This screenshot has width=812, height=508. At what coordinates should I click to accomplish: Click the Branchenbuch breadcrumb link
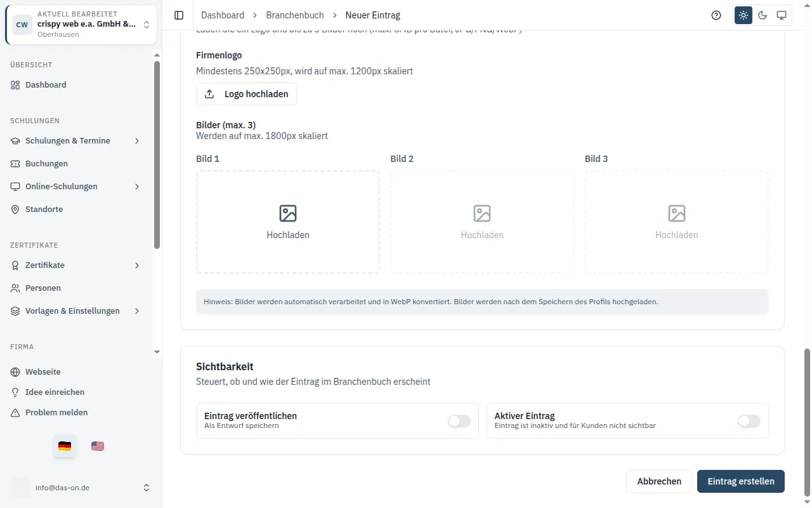point(295,15)
